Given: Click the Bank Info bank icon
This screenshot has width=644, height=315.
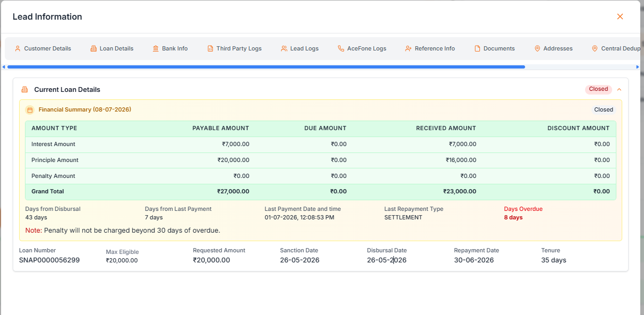Looking at the screenshot, I should [x=156, y=48].
